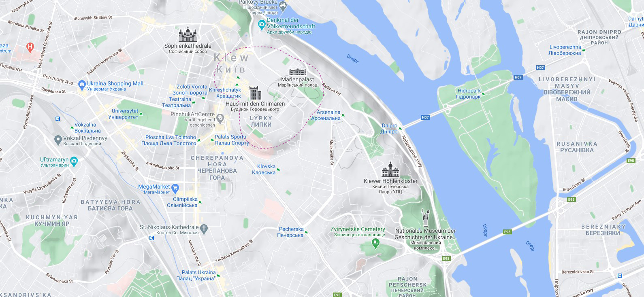
Task: Select the Ul'tramaryn camera pin
Action: click(74, 162)
